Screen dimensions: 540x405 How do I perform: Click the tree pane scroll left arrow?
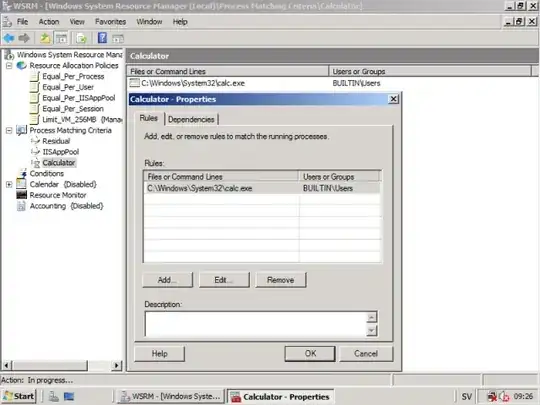tap(7, 365)
